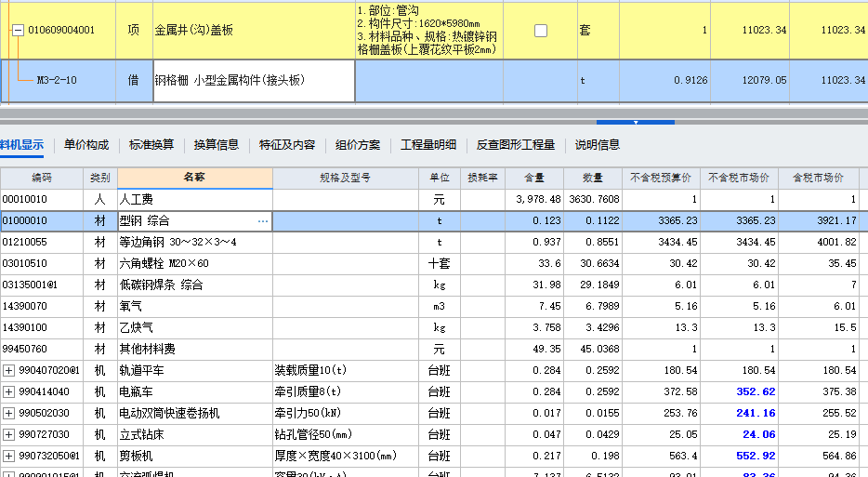The height and width of the screenshot is (477, 868).
Task: Select the 乙炔气 material row name
Action: tap(195, 328)
